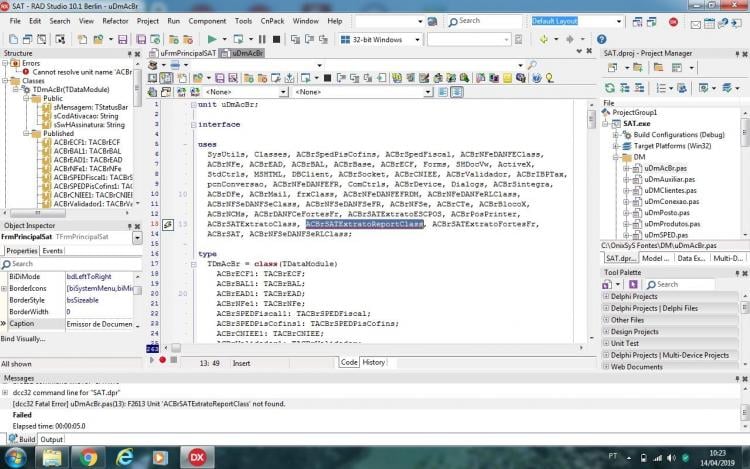
Task: Expand dcc32 command line message
Action: point(5,393)
